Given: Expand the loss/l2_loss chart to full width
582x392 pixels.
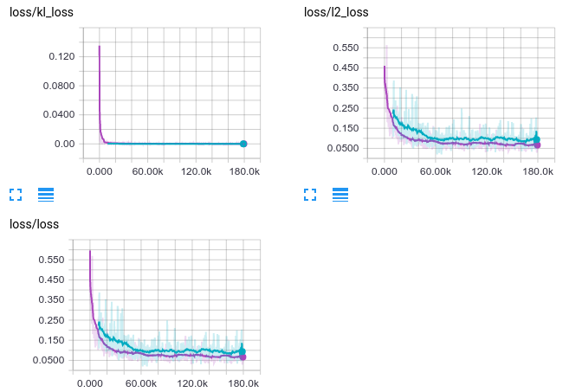Looking at the screenshot, I should pos(311,195).
